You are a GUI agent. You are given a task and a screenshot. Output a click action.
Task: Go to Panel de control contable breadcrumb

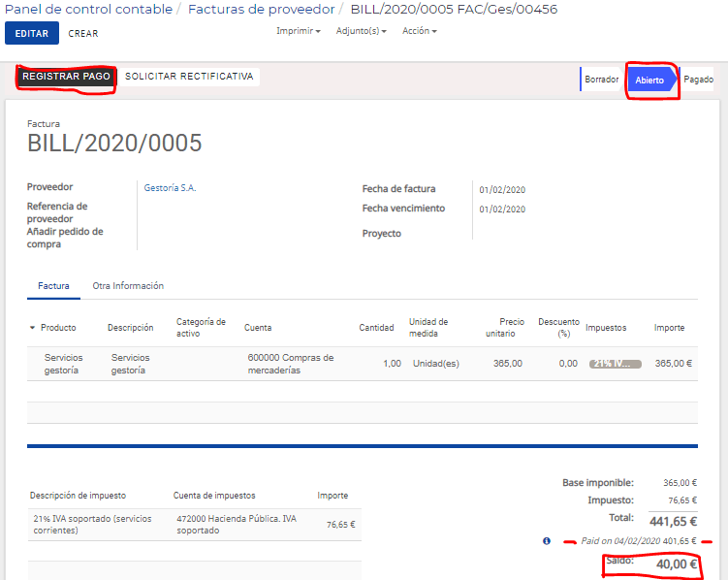[88, 10]
